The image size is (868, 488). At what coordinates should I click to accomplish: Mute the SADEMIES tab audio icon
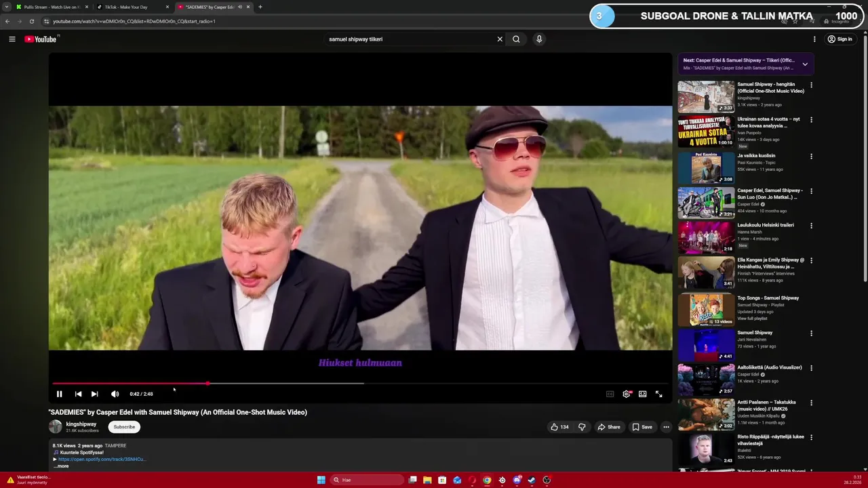[x=239, y=7]
